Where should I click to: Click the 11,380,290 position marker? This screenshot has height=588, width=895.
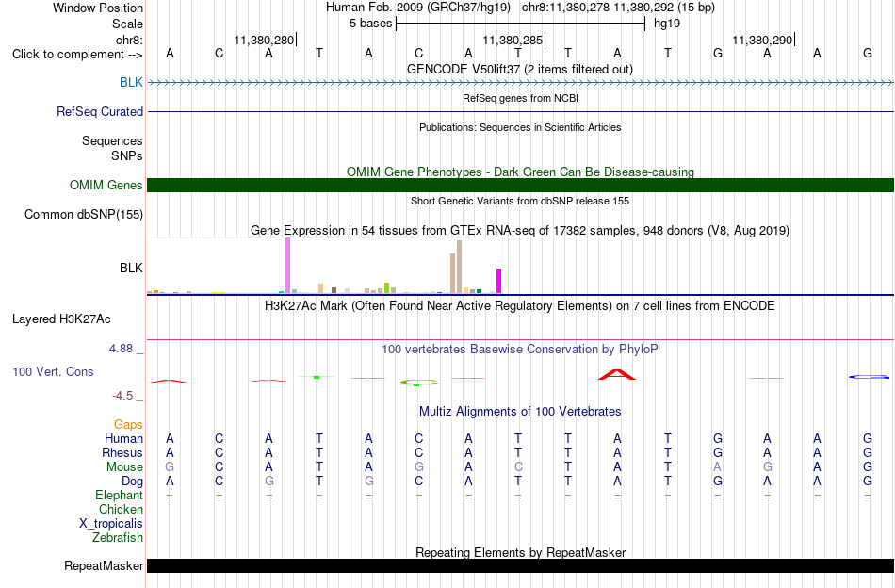[762, 40]
